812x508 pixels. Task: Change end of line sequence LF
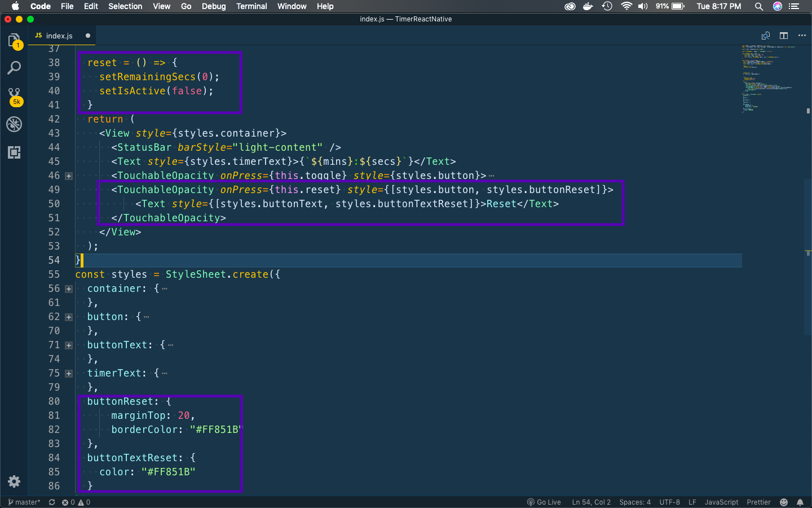[x=692, y=502]
